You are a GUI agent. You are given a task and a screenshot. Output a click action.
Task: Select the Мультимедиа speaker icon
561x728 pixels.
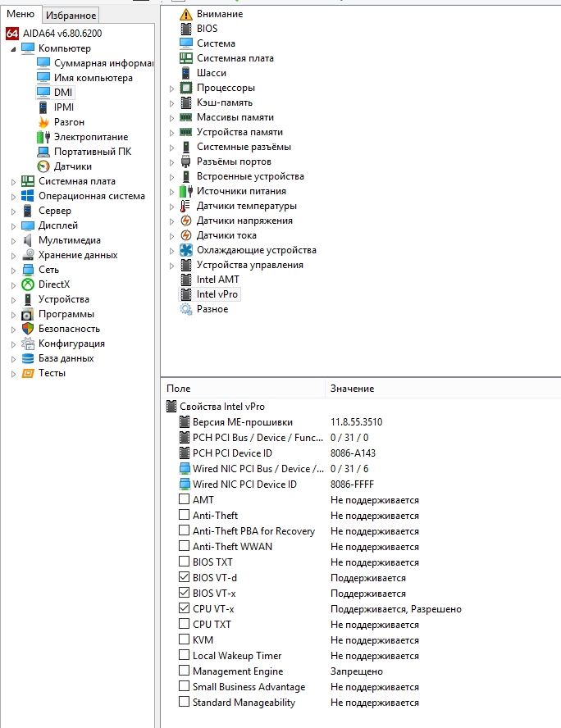28,240
